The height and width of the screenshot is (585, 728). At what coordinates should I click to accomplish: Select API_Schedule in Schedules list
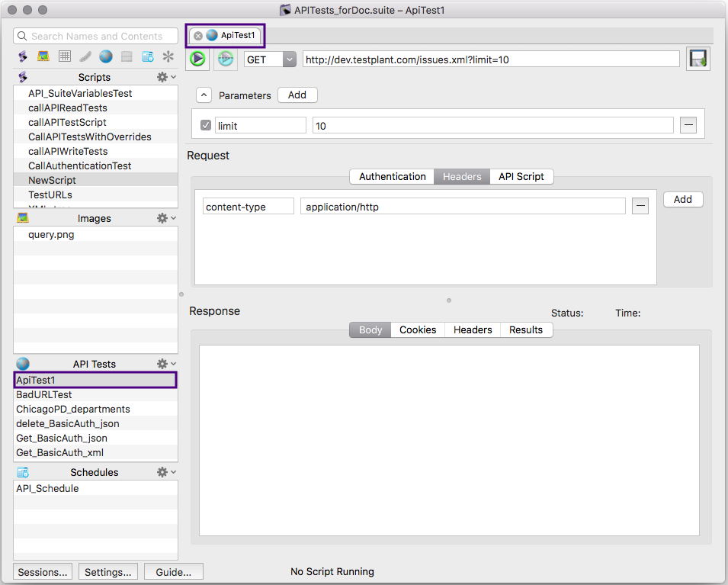[x=95, y=488]
